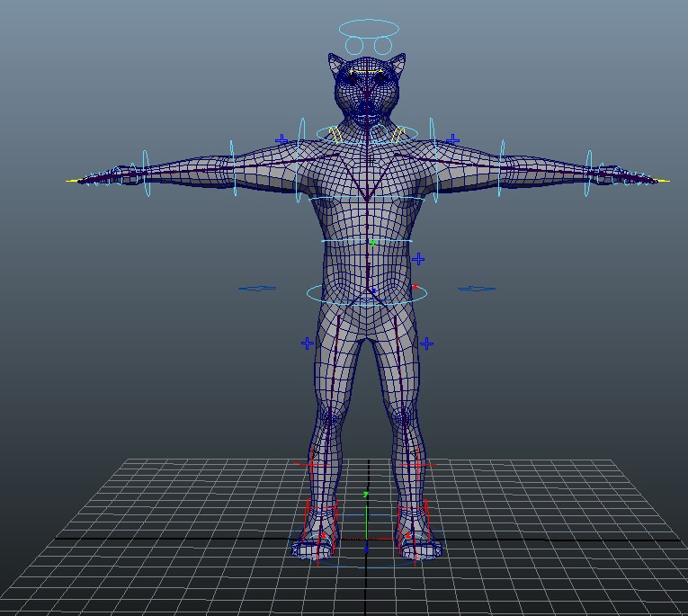Select the neck ring control curve
This screenshot has width=688, height=616.
coord(366,134)
